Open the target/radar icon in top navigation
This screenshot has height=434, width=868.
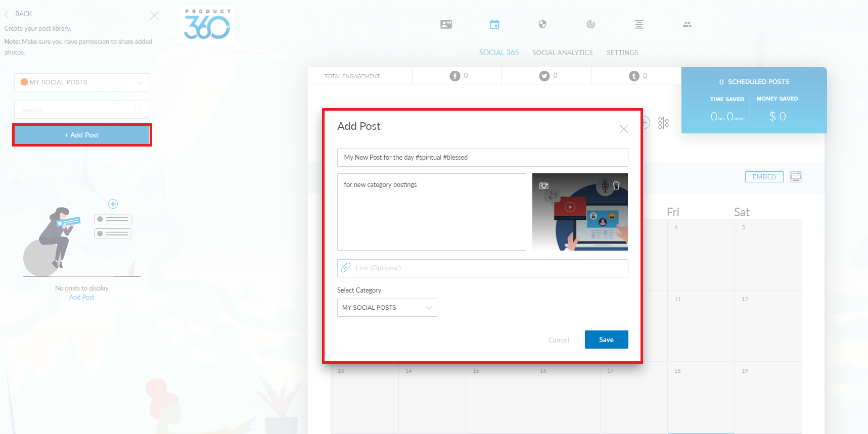[x=590, y=24]
